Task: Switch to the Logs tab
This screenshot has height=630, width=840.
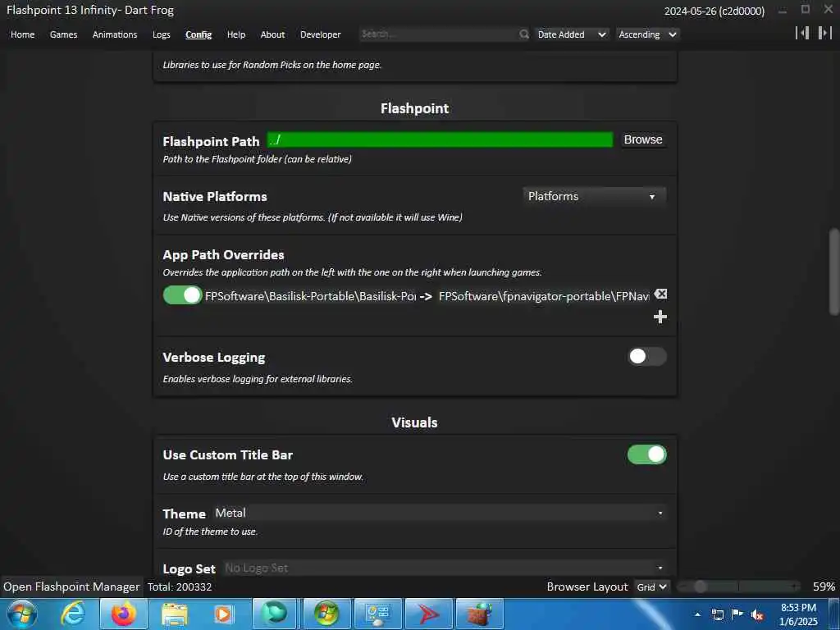Action: point(162,34)
